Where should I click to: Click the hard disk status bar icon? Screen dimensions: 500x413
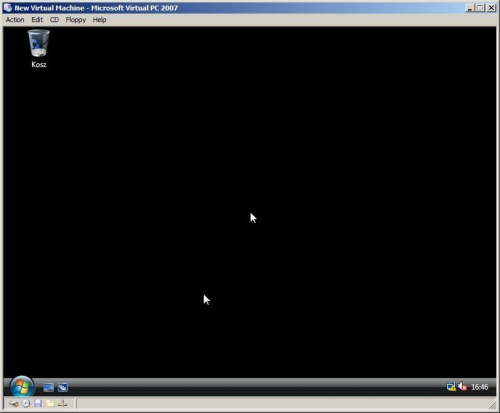click(13, 404)
